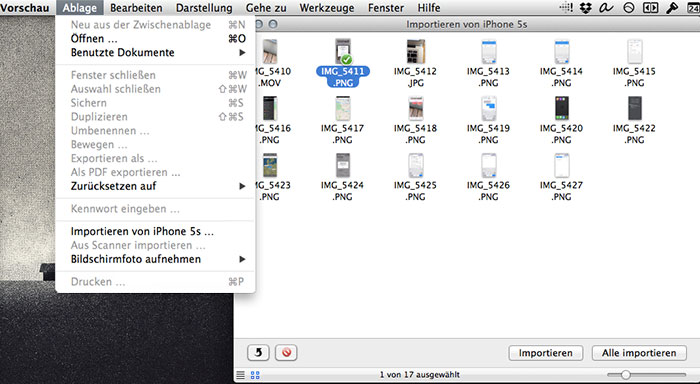Click the Alle importieren button
This screenshot has width=700, height=384.
point(639,353)
